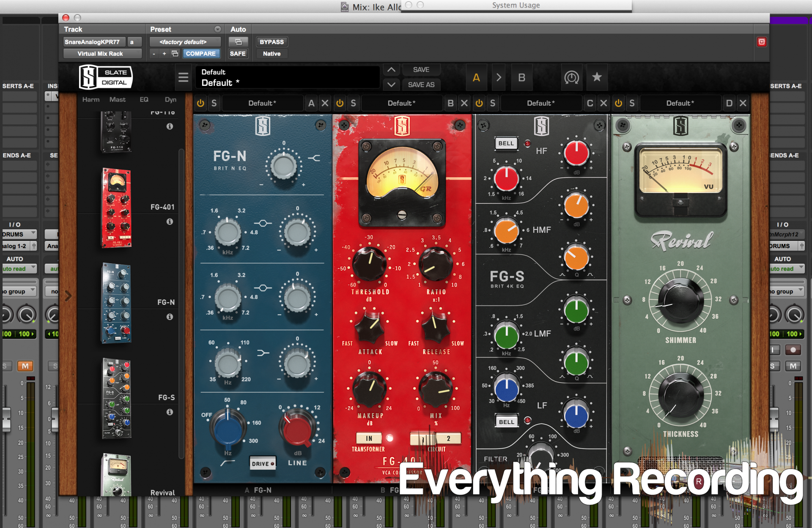Image resolution: width=812 pixels, height=528 pixels.
Task: Switch to the Dyn module tab
Action: pyautogui.click(x=170, y=100)
